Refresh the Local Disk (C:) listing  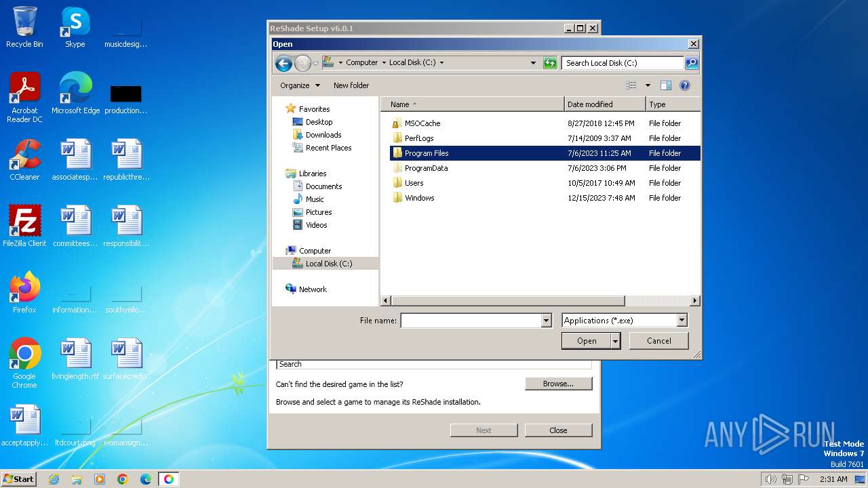pos(550,63)
